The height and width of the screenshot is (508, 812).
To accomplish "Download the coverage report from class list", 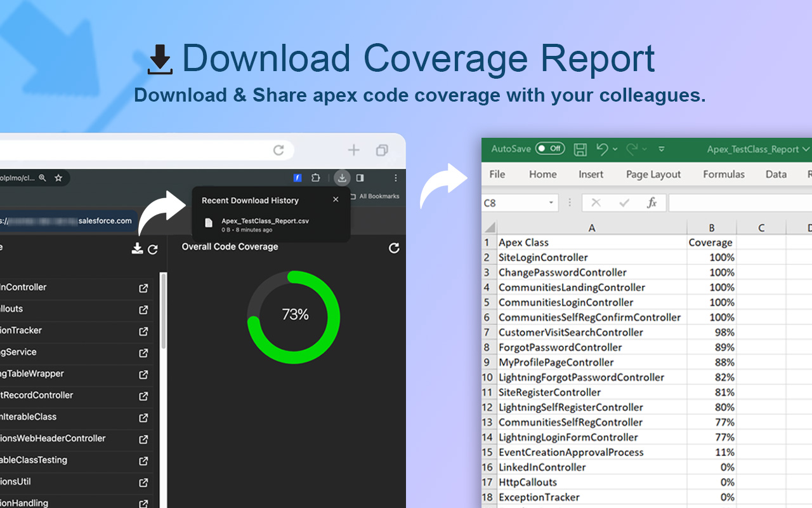I will pyautogui.click(x=137, y=249).
